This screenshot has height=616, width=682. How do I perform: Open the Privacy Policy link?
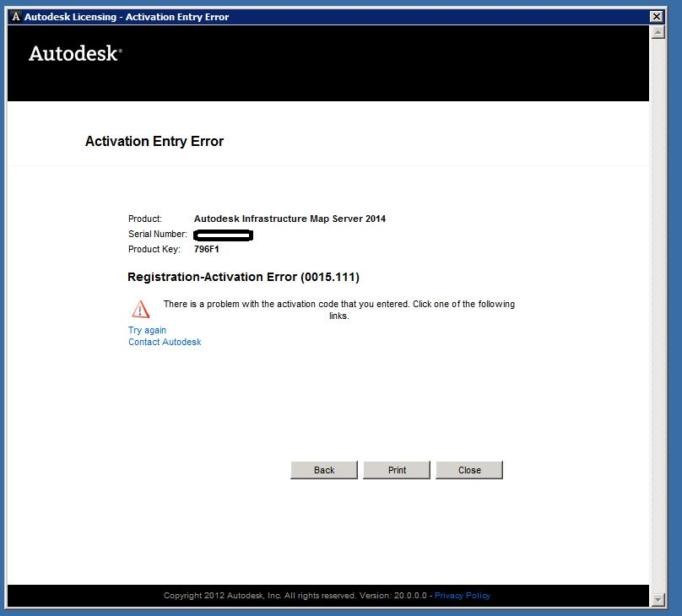[x=463, y=596]
